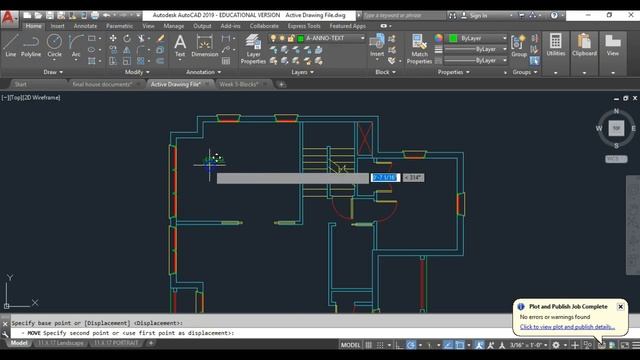The width and height of the screenshot is (640, 360).
Task: Click the MODEL space button in status bar
Action: point(350,345)
